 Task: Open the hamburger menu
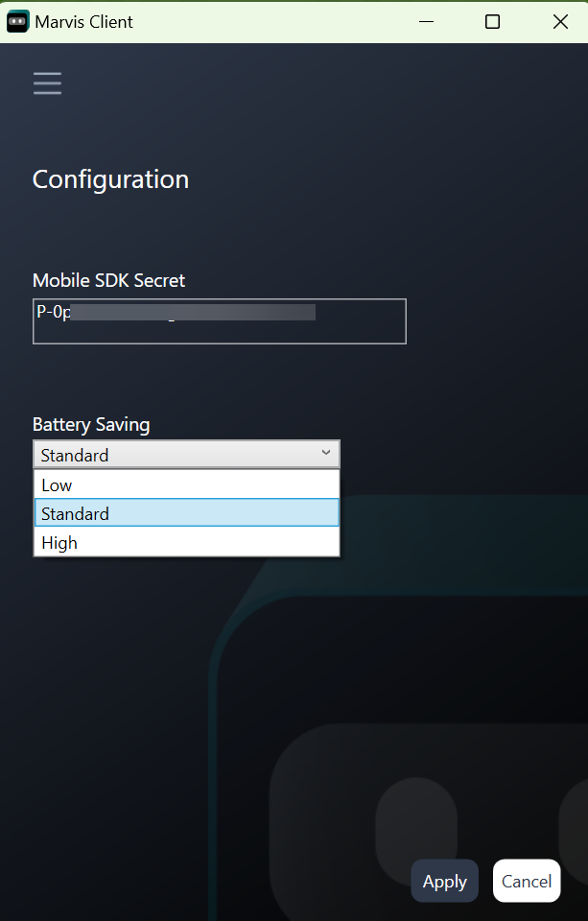point(47,83)
